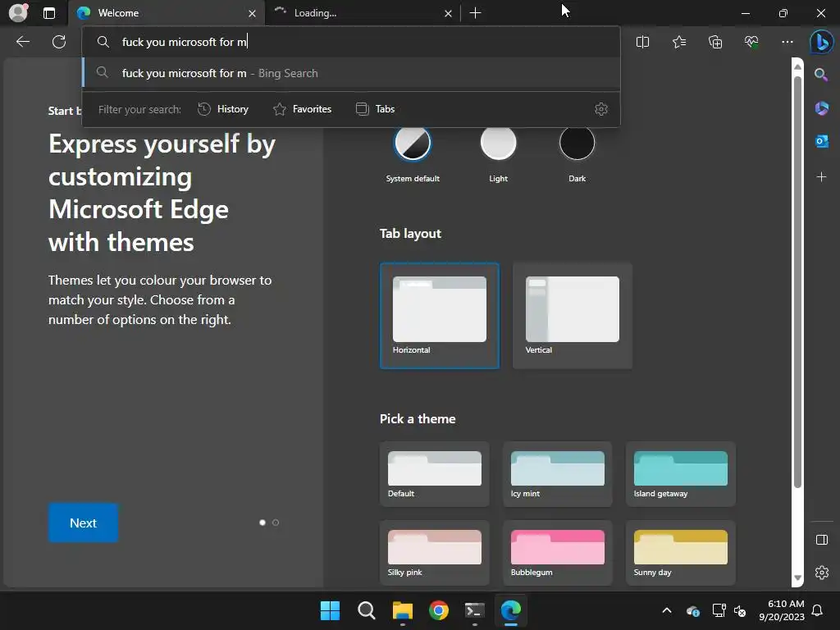The height and width of the screenshot is (630, 840).
Task: Go back with the back arrow
Action: tap(22, 42)
